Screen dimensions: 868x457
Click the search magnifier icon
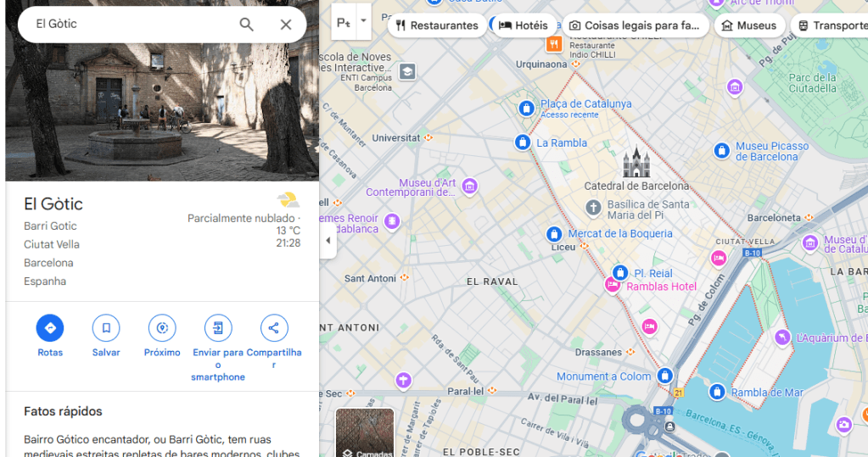click(246, 25)
